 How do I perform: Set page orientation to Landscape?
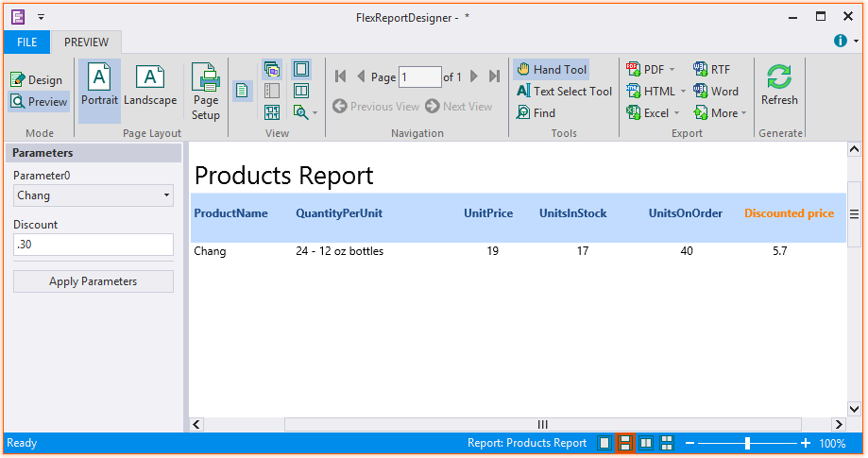coord(150,87)
